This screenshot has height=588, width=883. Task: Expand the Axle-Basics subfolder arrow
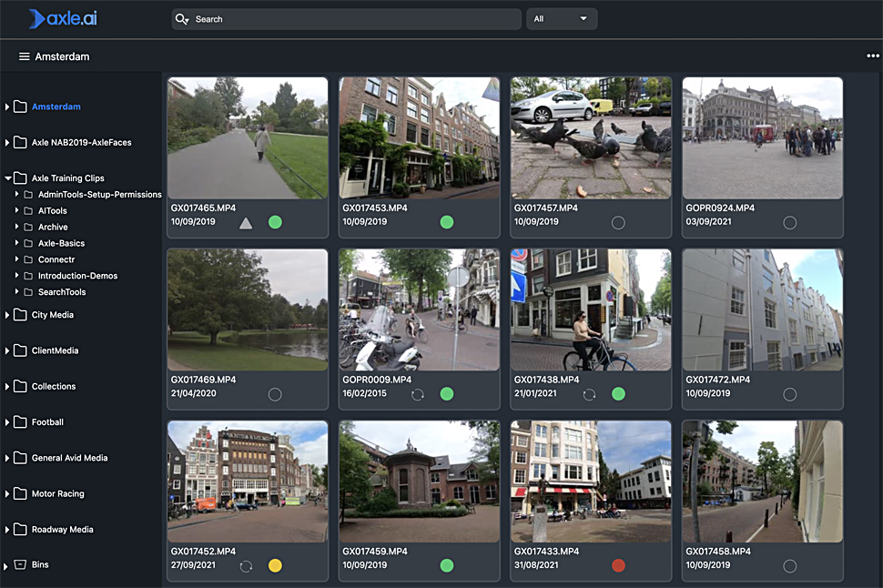17,243
